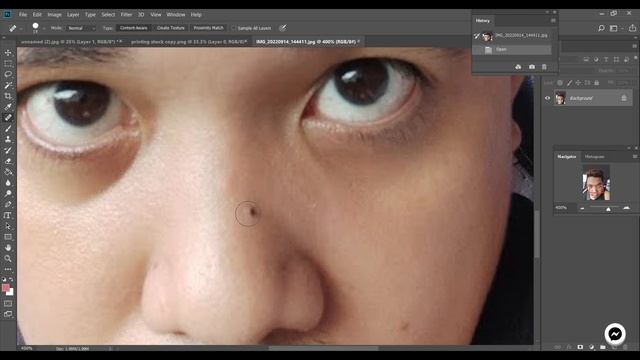Image resolution: width=640 pixels, height=360 pixels.
Task: Open the Search icon at top right
Action: pos(601,28)
